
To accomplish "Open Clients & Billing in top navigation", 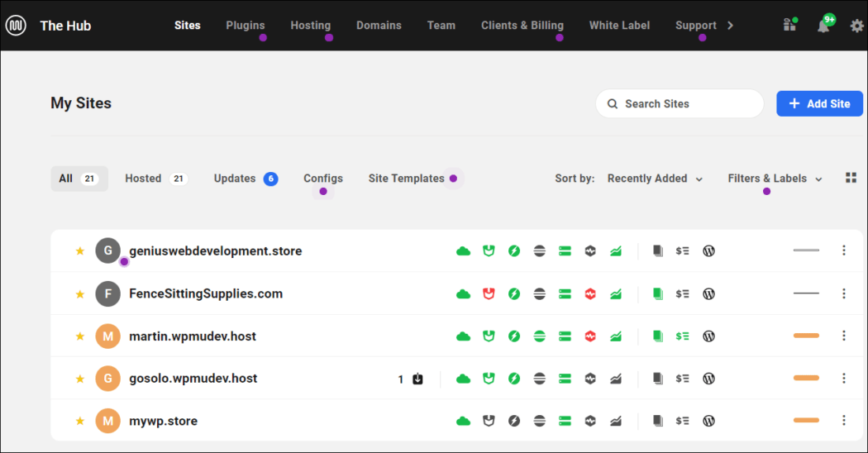I will coord(522,26).
